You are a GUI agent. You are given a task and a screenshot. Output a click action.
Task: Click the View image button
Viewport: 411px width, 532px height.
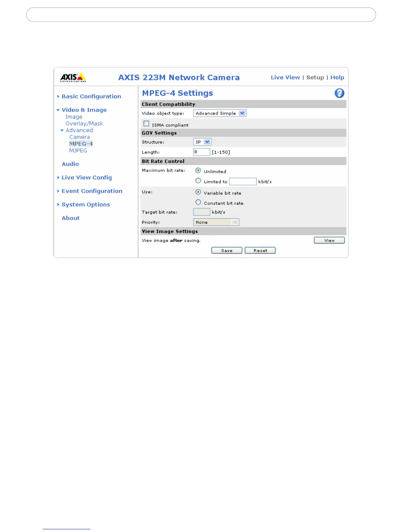[329, 240]
